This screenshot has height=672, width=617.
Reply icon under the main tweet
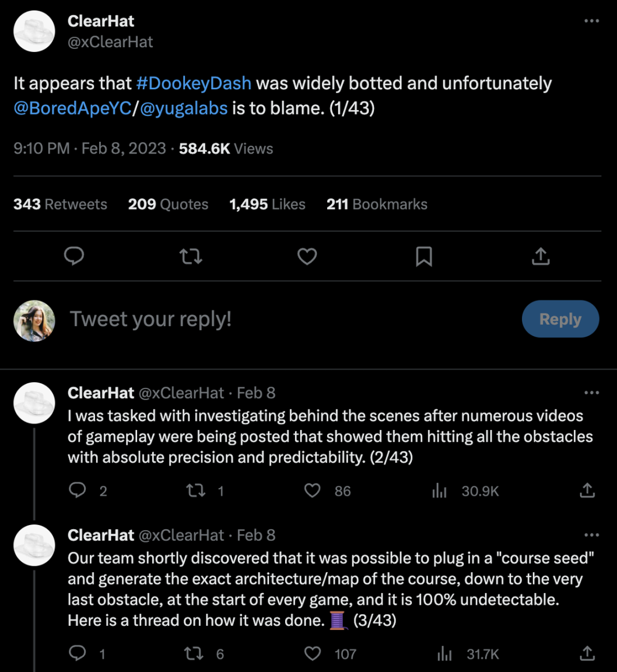coord(74,256)
